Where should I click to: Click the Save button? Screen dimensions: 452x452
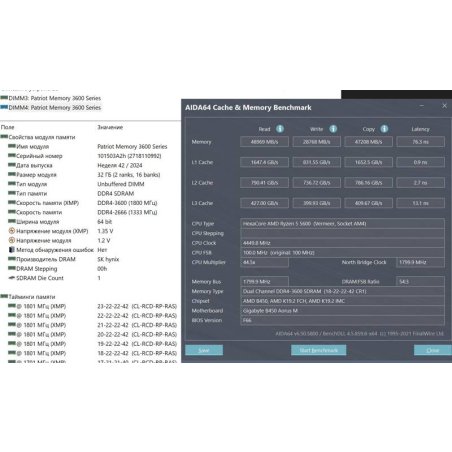click(x=204, y=350)
